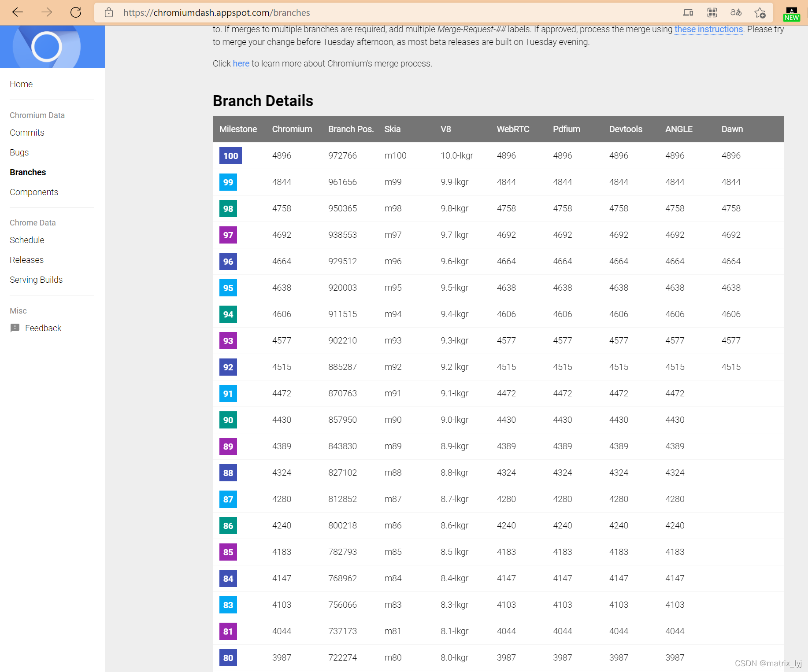Click milestone 97 badge

click(228, 235)
